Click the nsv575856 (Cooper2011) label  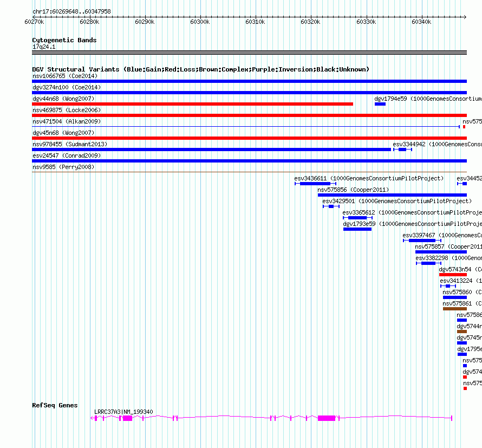pos(353,190)
